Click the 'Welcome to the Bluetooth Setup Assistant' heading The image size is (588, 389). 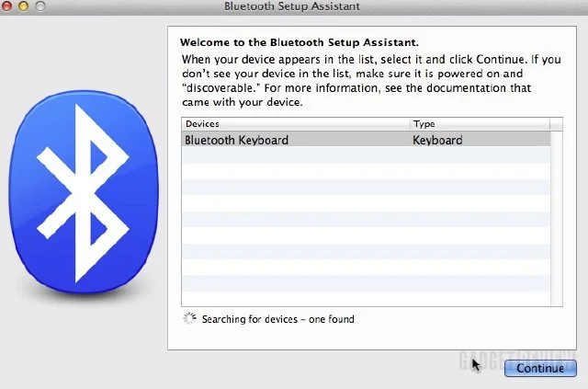point(300,42)
